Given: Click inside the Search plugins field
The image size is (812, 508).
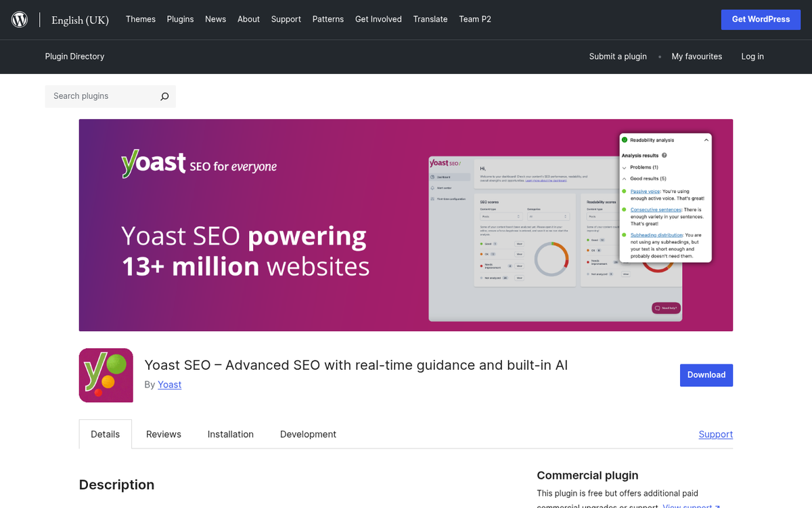Looking at the screenshot, I should tap(101, 96).
